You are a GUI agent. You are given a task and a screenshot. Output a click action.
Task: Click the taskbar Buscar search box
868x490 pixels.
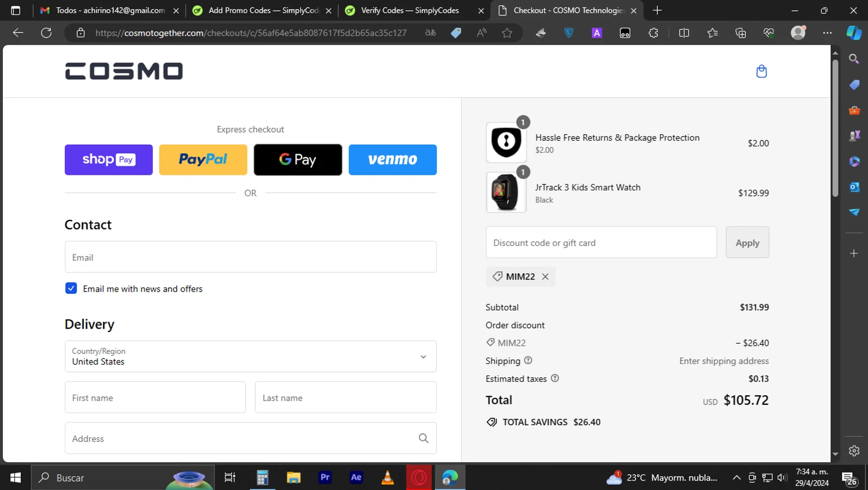tap(123, 477)
